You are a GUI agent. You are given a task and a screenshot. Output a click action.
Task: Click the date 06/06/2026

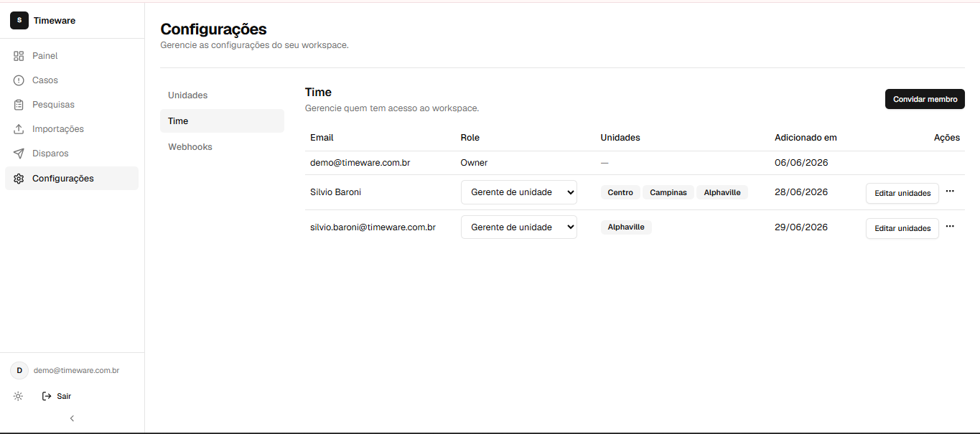801,163
